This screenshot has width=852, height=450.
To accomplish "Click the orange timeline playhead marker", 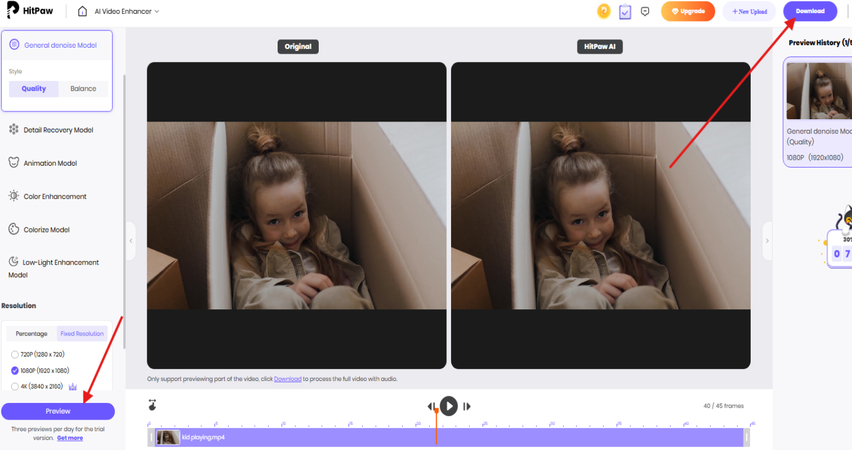I will (x=436, y=411).
